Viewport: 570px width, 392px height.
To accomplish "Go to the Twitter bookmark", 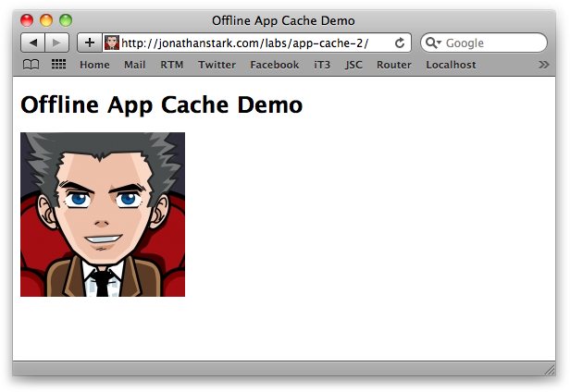I will 217,65.
